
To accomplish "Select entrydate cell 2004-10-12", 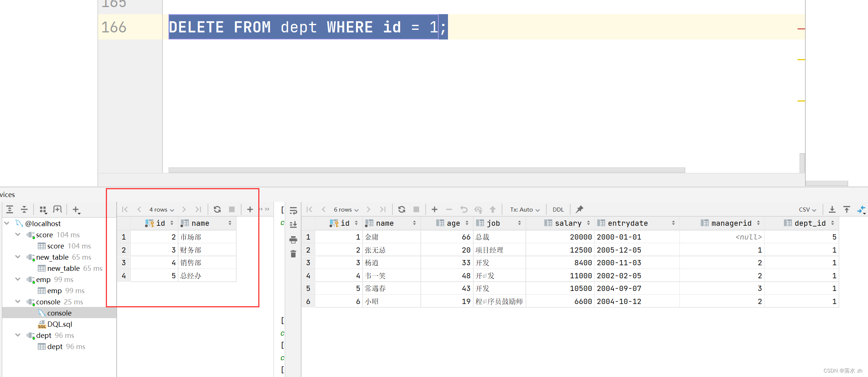I will coord(637,301).
